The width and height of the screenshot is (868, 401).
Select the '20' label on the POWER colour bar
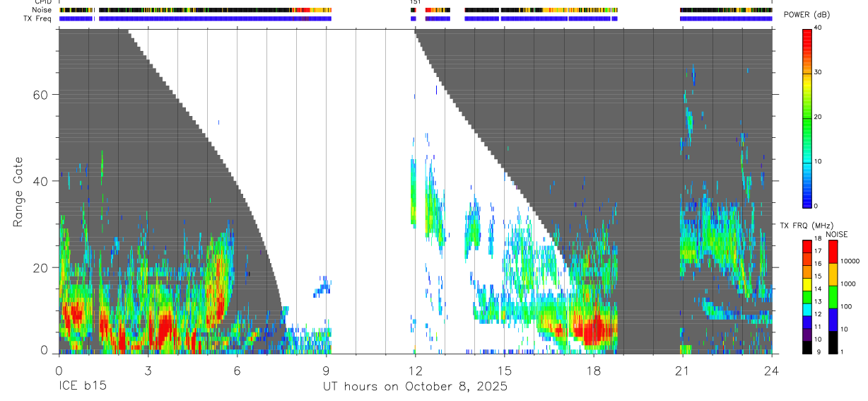819,117
